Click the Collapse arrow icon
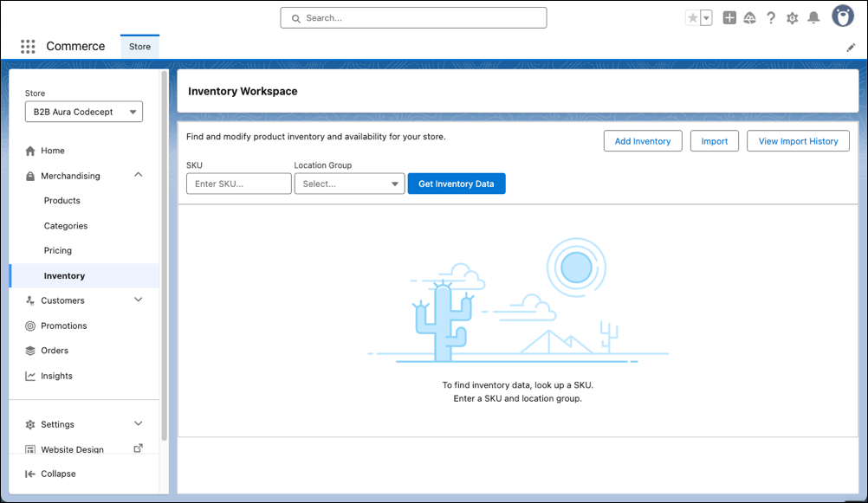Screen dimensions: 868x503 click(x=30, y=474)
